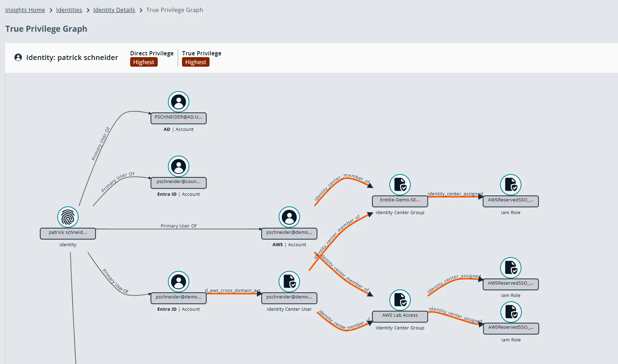This screenshot has height=364, width=618.
Task: Click the True Privilege Graph breadcrumb text
Action: (175, 10)
